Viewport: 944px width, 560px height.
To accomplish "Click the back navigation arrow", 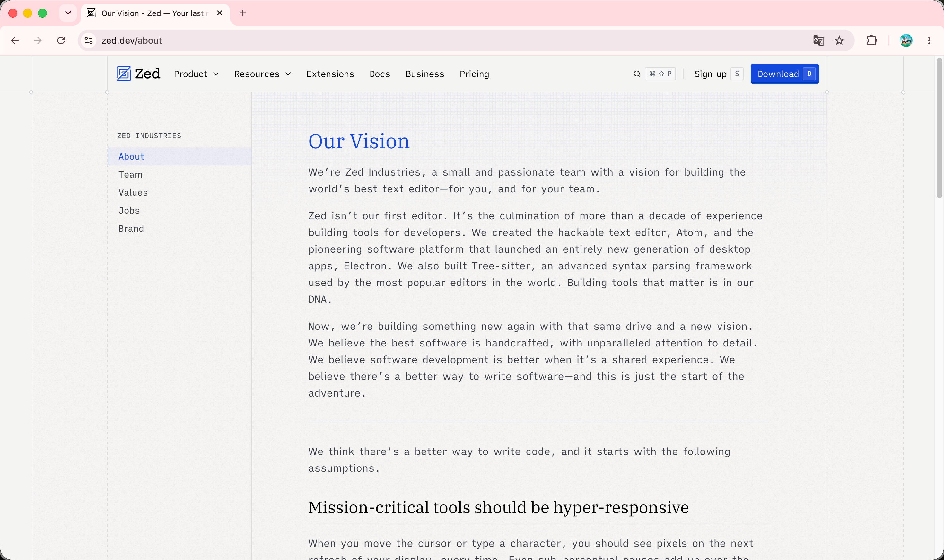I will point(15,40).
